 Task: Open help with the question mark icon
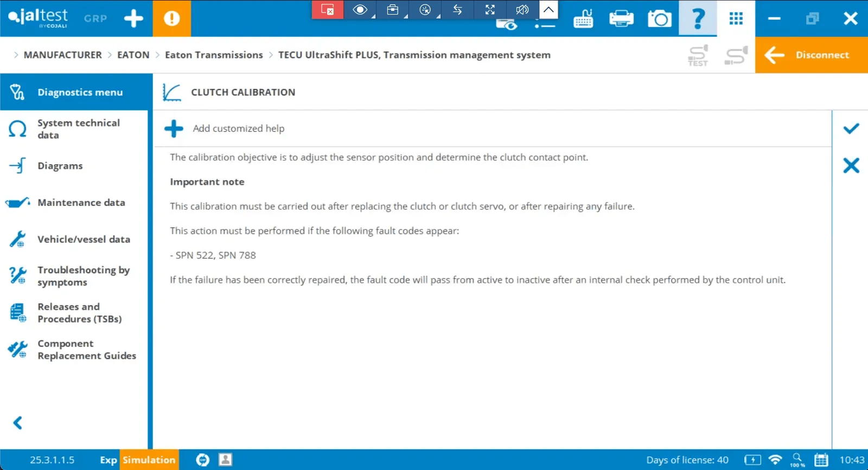[698, 18]
